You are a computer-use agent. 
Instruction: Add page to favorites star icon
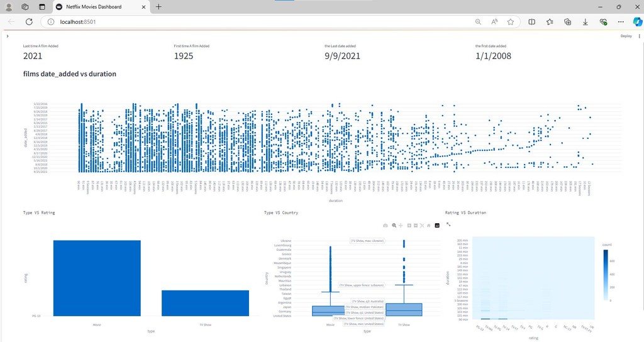point(511,22)
